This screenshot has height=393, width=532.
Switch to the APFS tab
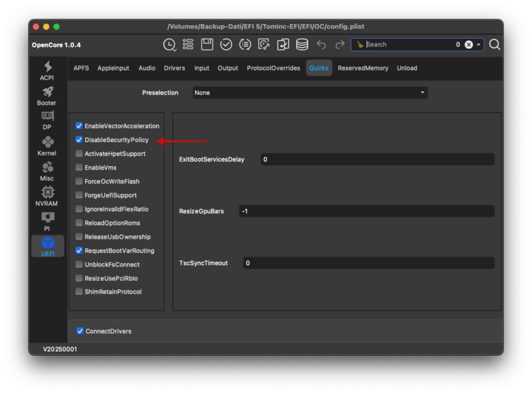click(81, 68)
